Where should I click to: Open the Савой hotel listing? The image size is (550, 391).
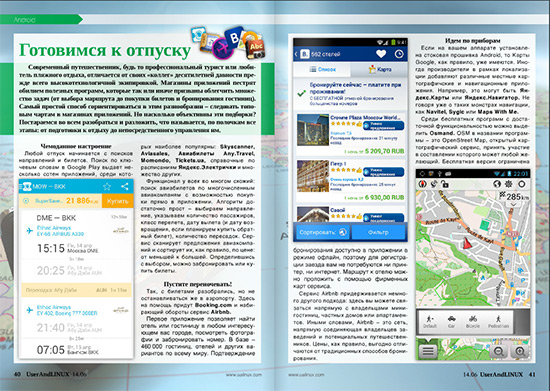(x=350, y=214)
